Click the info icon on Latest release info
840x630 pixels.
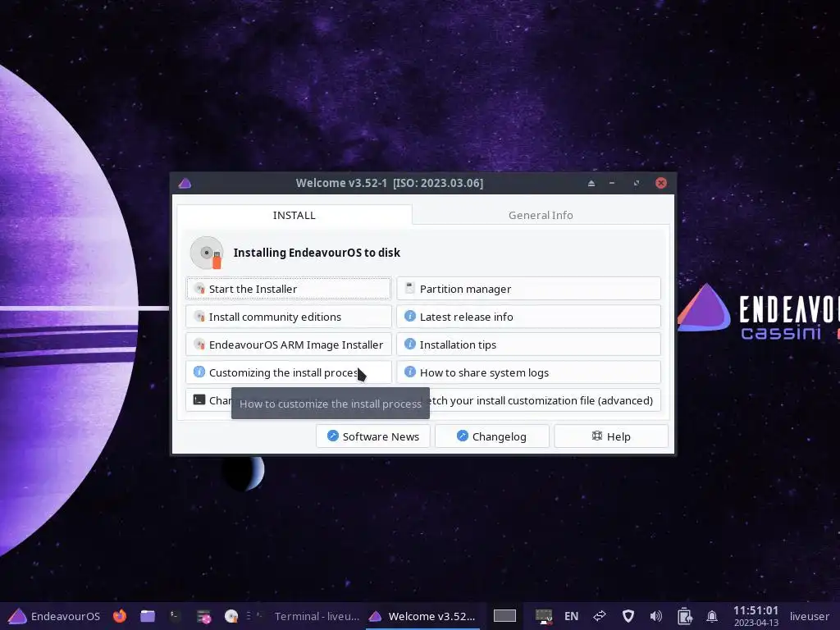(x=410, y=316)
